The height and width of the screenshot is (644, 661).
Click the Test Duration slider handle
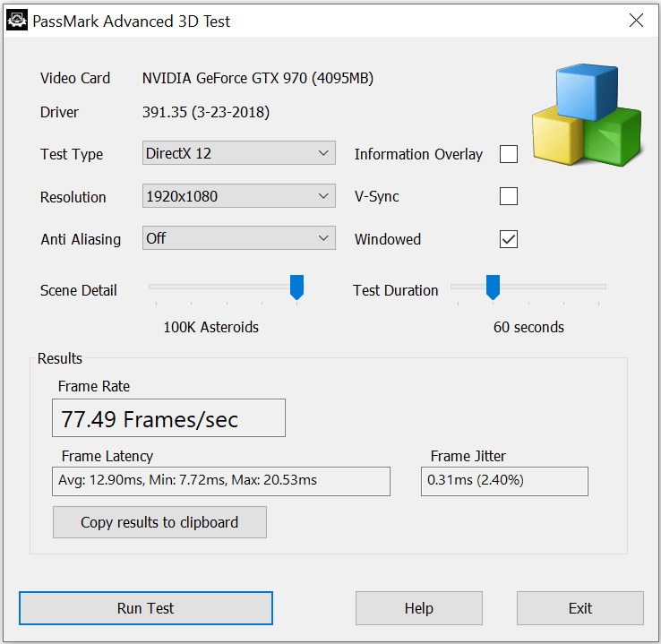click(493, 287)
